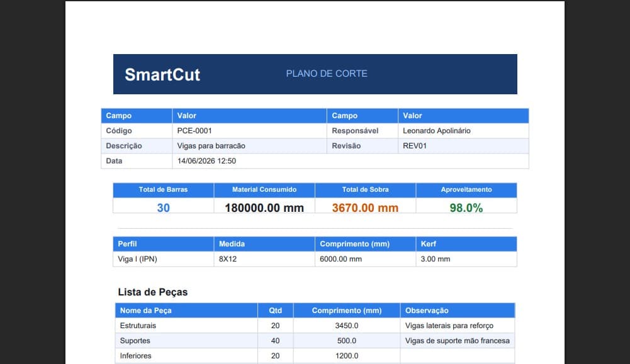
Task: Select the Código field label
Action: (119, 131)
